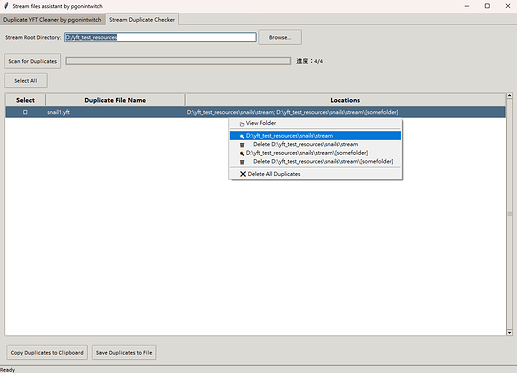Click the scan progress bar
517x373 pixels.
178,61
